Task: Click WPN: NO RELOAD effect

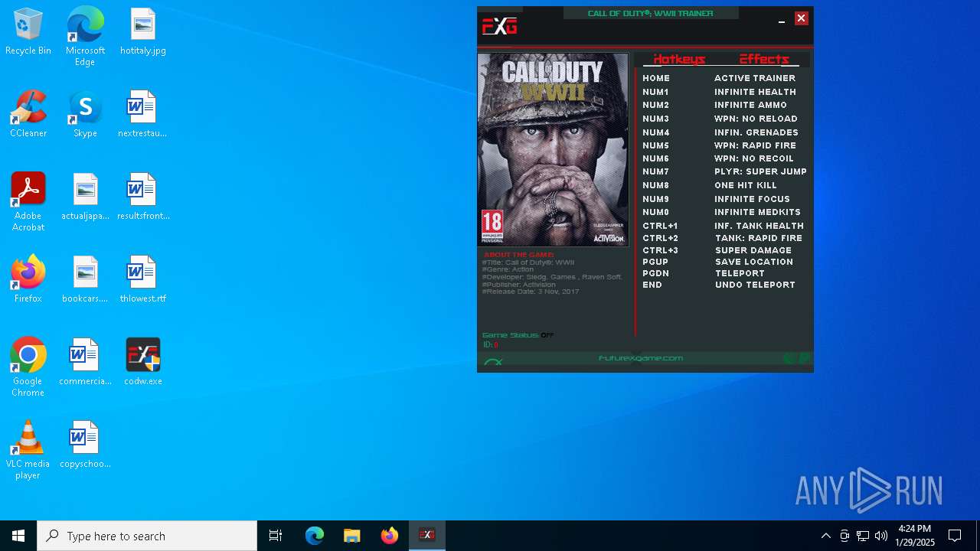Action: 756,119
